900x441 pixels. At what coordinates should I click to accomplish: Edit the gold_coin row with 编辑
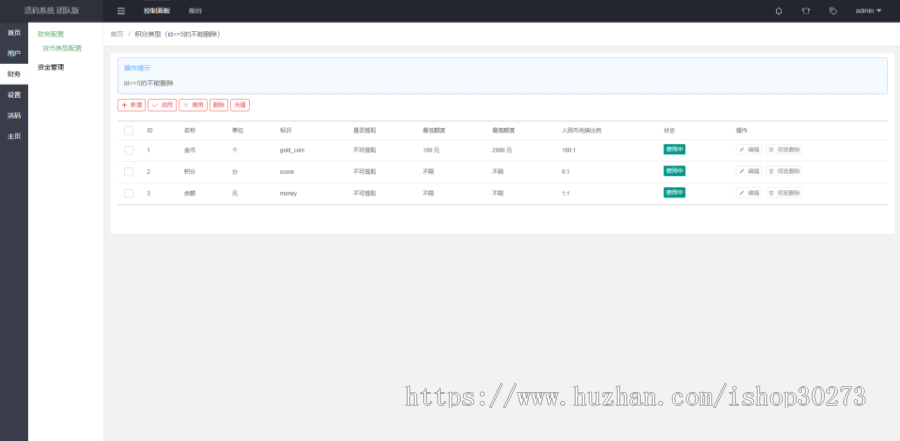pos(749,149)
